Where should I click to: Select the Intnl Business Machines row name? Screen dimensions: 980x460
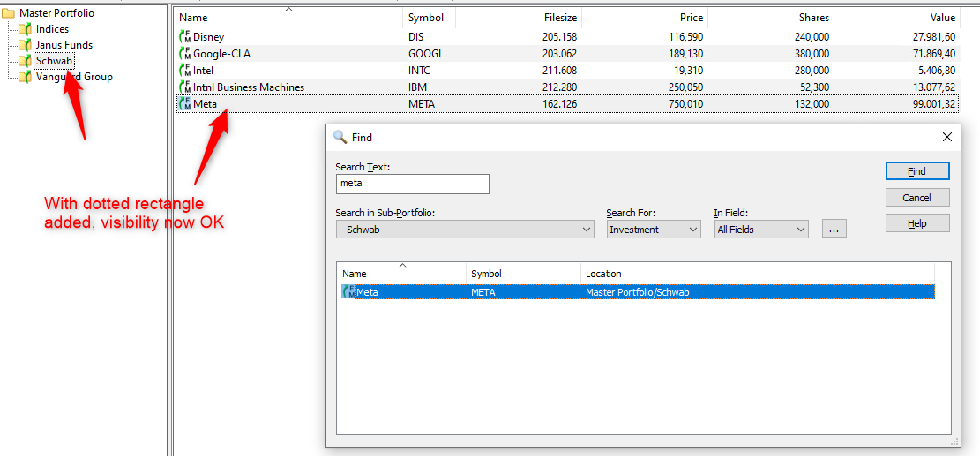(x=249, y=87)
